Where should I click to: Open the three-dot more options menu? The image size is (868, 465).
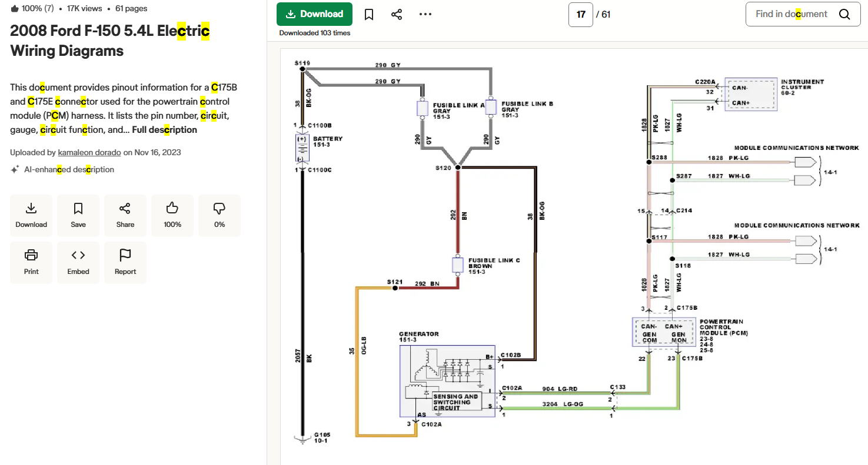[425, 14]
